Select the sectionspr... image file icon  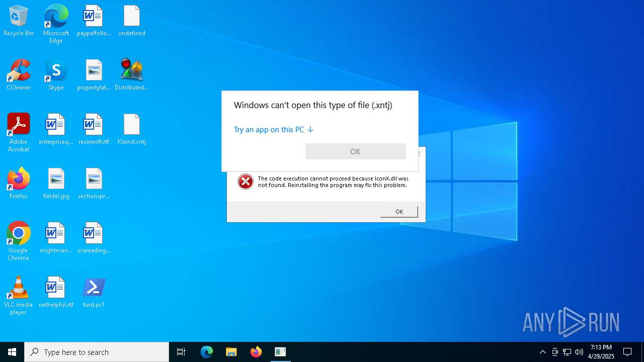(x=94, y=184)
